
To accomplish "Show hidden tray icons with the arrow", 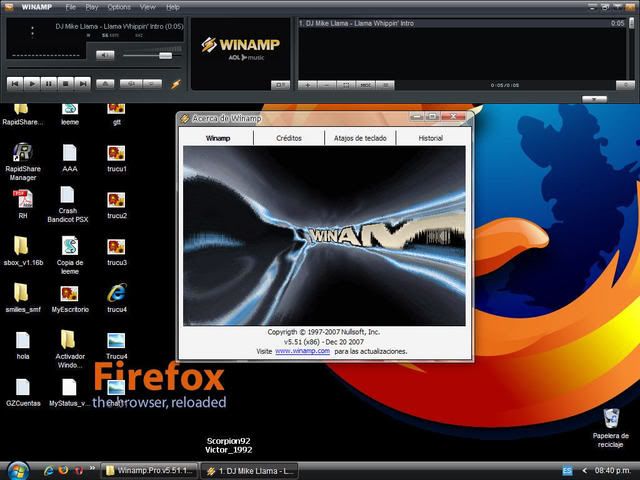I will [x=584, y=471].
